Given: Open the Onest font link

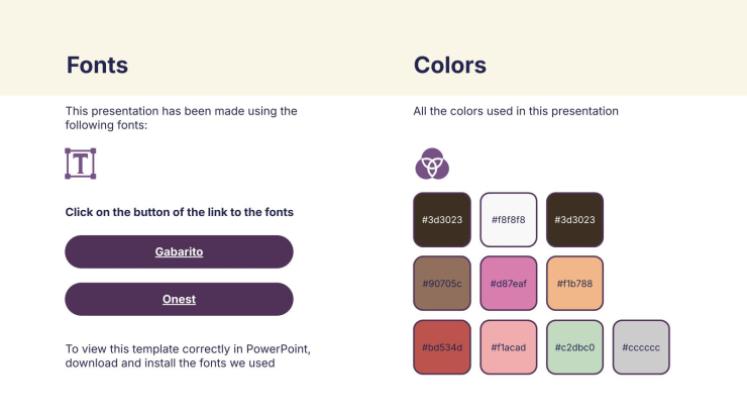Looking at the screenshot, I should coord(179,299).
